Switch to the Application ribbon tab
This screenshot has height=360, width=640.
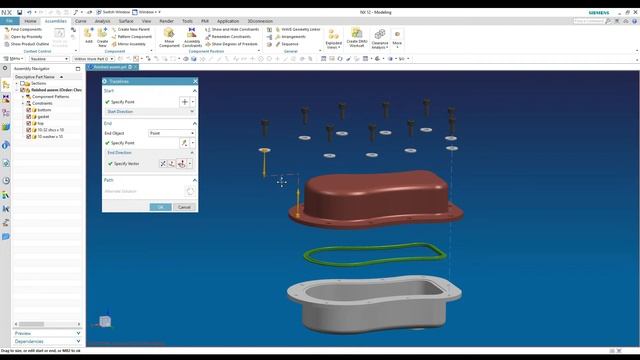[228, 21]
